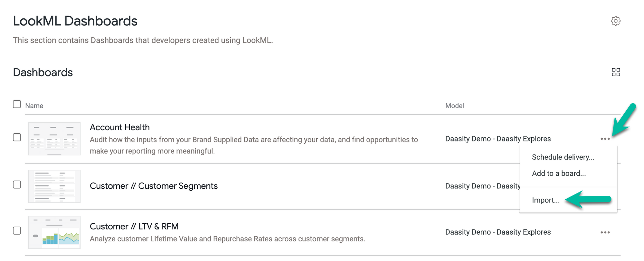Click Account Health's Daasity Explores model
The image size is (644, 261).
coord(498,139)
